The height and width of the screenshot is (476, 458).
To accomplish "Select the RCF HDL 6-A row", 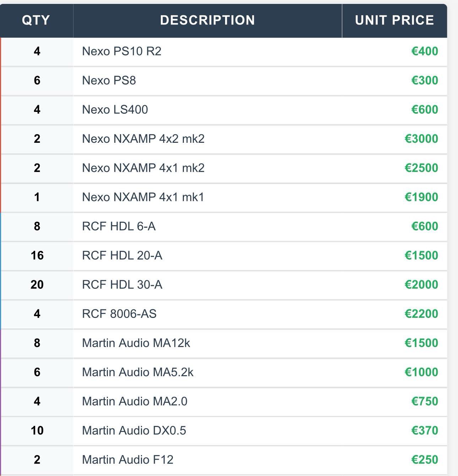I will click(x=119, y=226).
